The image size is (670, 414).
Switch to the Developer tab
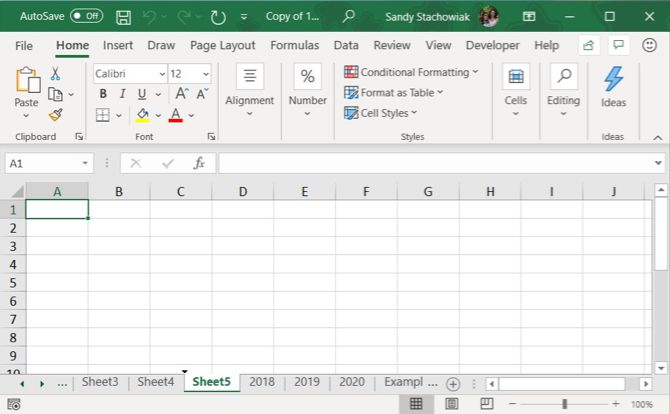tap(492, 45)
